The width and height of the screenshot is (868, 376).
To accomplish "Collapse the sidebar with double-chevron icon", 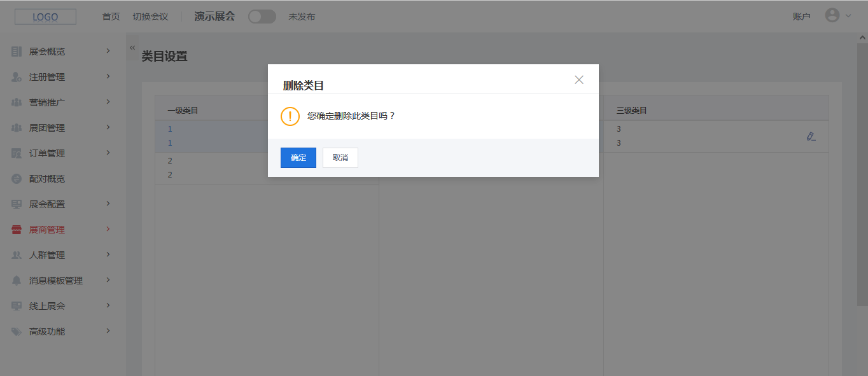I will (x=132, y=48).
